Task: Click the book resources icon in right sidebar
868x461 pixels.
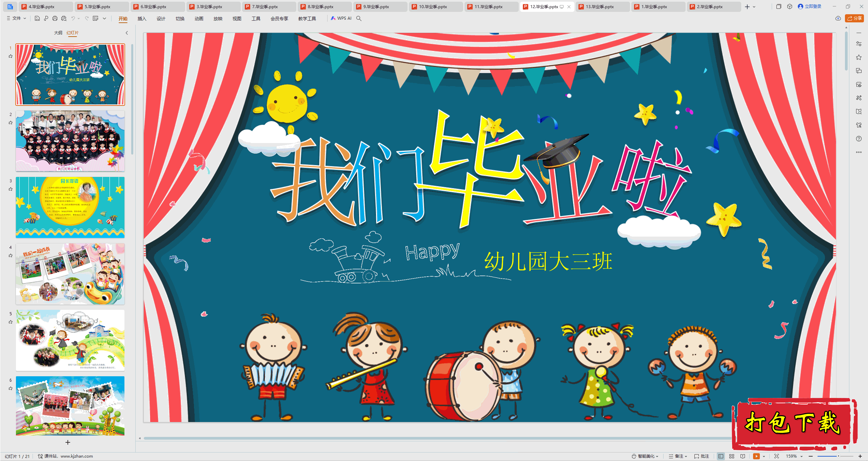Action: pos(859,112)
